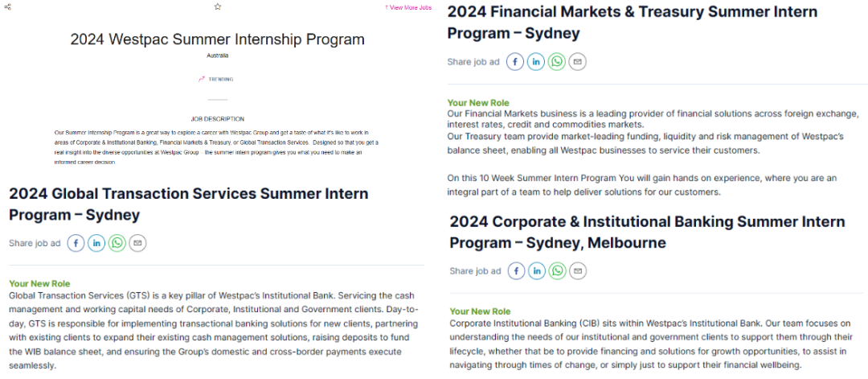Star the Westpac Summer Internship job
Viewport: 868px width, 379px height.
(x=218, y=6)
